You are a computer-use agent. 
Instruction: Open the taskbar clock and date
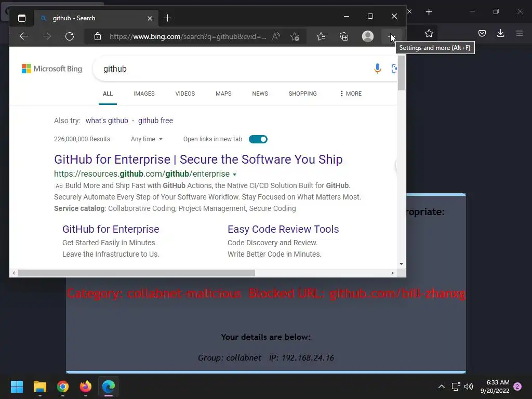[495, 387]
